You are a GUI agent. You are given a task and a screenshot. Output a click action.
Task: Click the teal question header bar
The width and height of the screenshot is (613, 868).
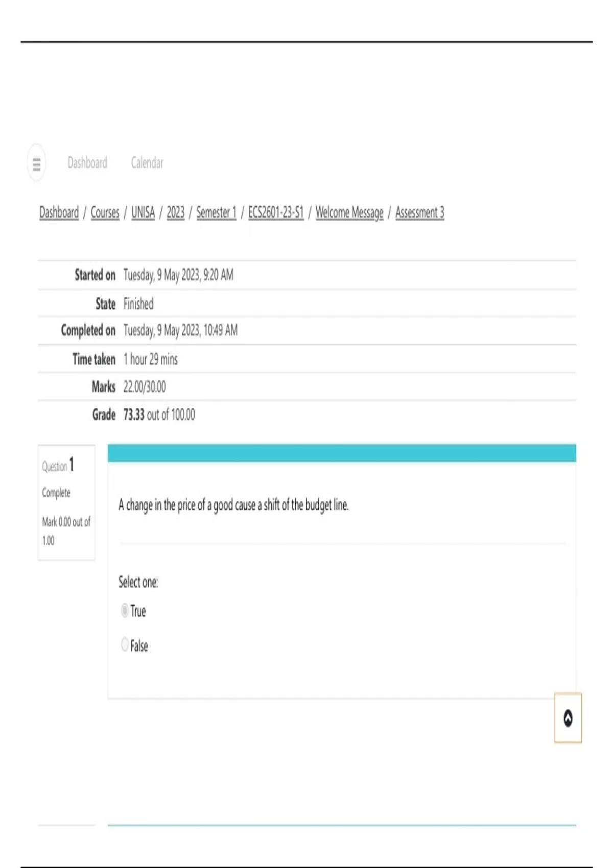pyautogui.click(x=342, y=453)
